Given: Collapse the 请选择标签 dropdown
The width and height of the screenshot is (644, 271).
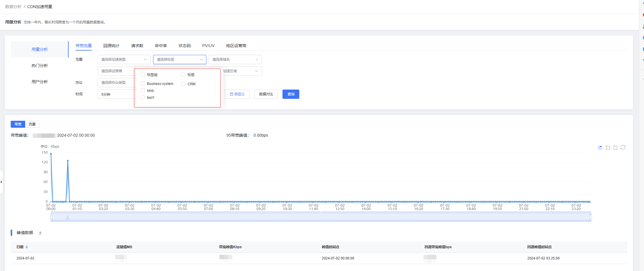Looking at the screenshot, I should coord(180,60).
